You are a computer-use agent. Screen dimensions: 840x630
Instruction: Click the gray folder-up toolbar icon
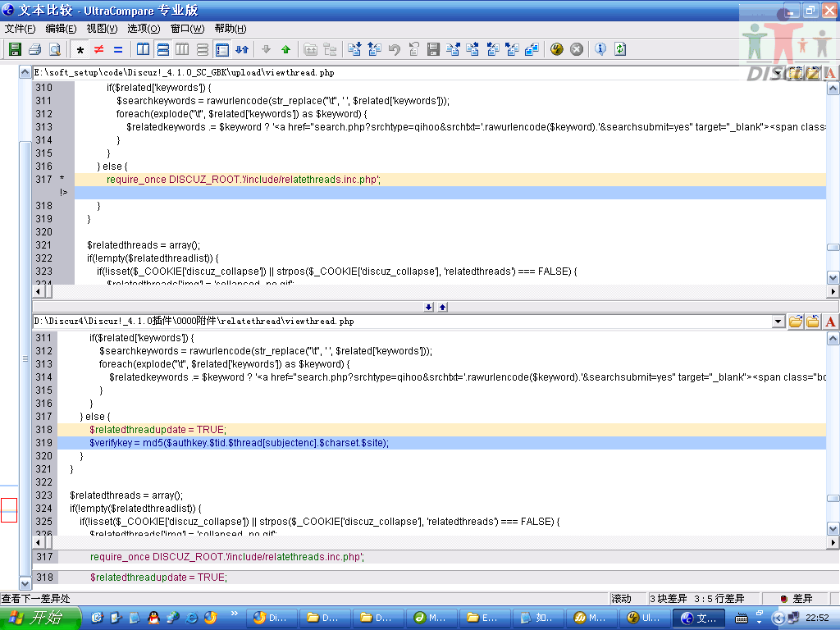tap(311, 50)
